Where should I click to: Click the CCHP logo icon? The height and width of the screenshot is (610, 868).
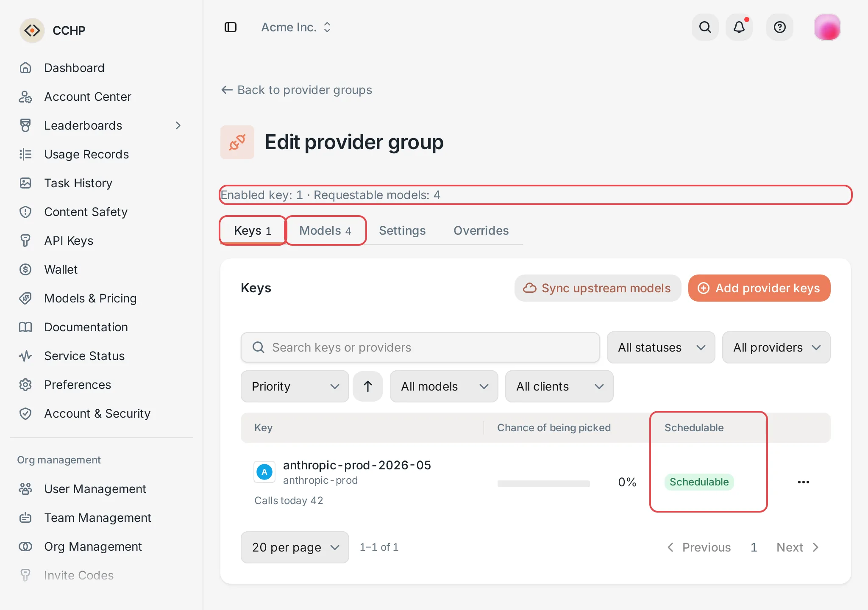[32, 30]
